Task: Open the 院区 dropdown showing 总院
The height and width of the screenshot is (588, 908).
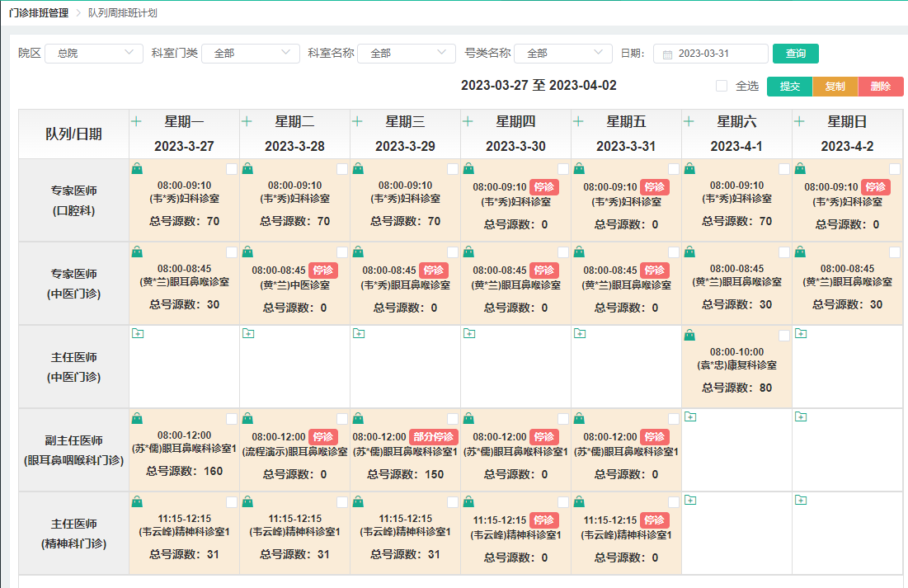Action: [93, 53]
